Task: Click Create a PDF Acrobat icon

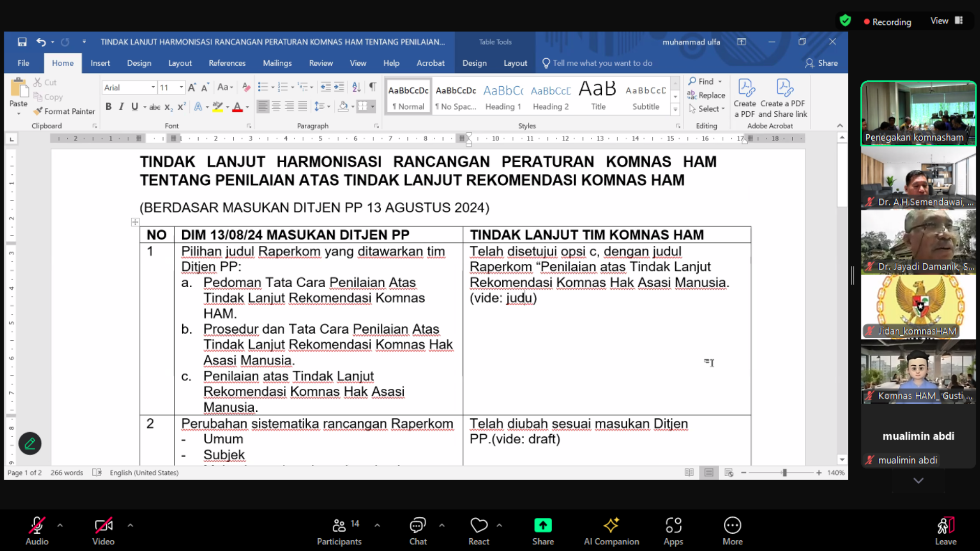Action: [x=745, y=98]
